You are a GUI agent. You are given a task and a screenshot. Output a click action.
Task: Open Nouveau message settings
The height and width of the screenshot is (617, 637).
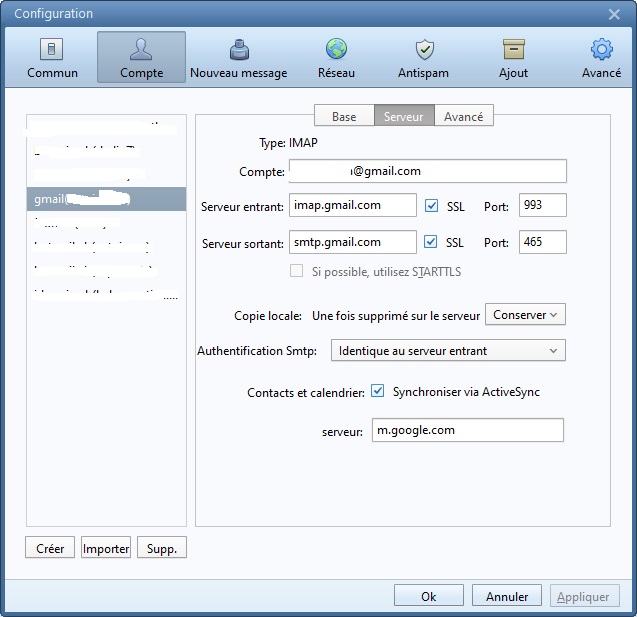(x=238, y=58)
